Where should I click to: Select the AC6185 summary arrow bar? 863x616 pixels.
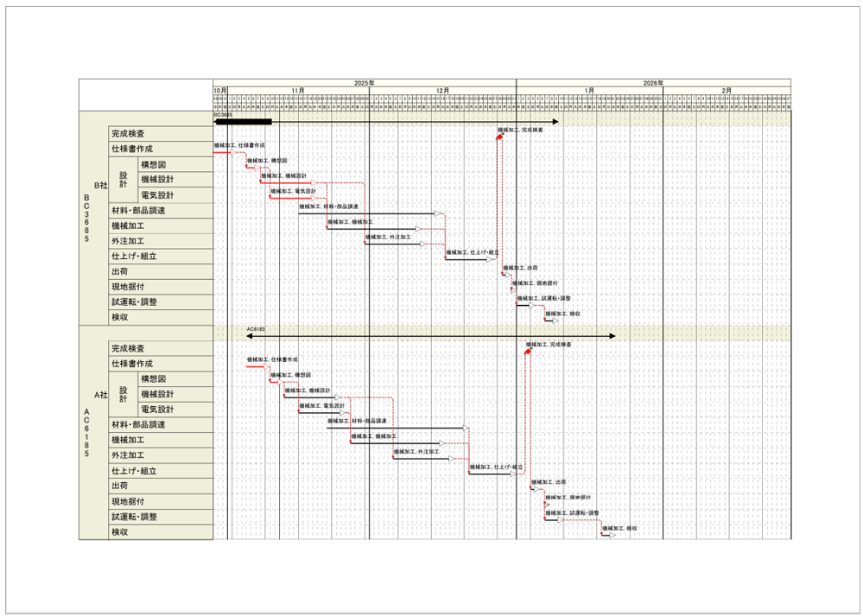tap(431, 336)
